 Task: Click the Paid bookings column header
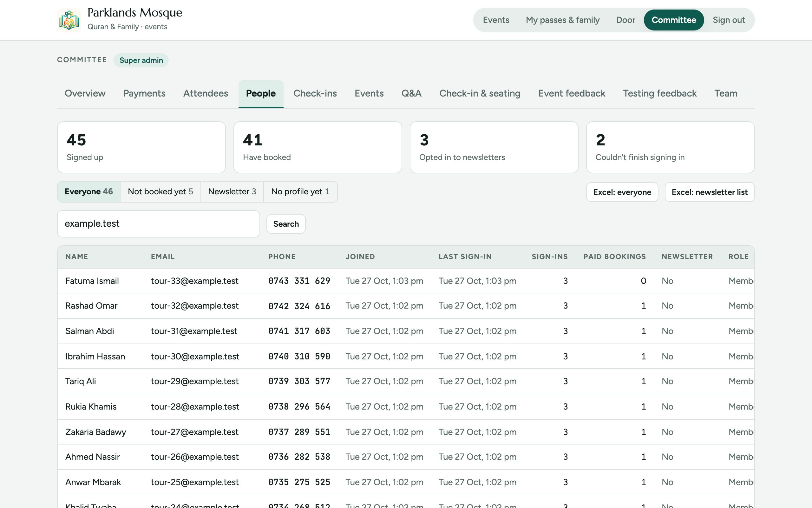(x=615, y=257)
